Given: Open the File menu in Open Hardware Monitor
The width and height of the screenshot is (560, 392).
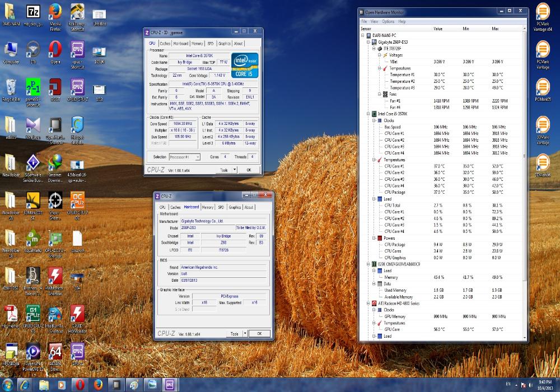Looking at the screenshot, I should click(364, 21).
